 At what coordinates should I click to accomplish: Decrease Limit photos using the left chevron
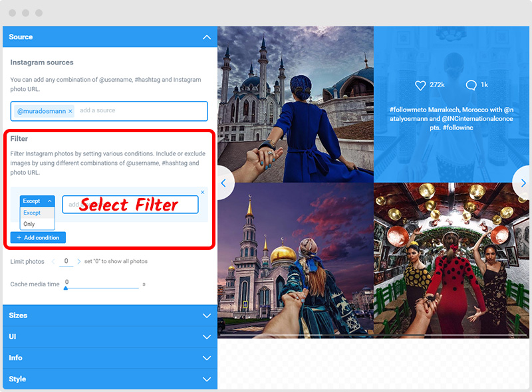[x=52, y=262]
